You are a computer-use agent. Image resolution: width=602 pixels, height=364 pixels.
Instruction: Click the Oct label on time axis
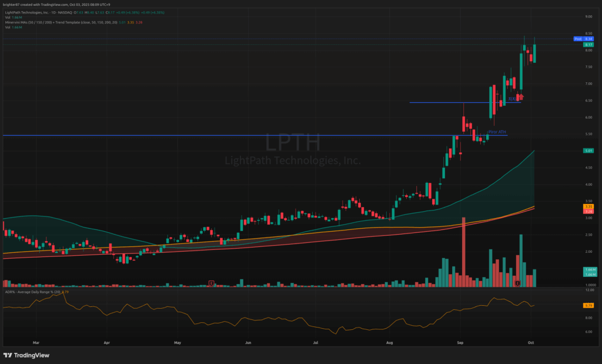click(530, 342)
